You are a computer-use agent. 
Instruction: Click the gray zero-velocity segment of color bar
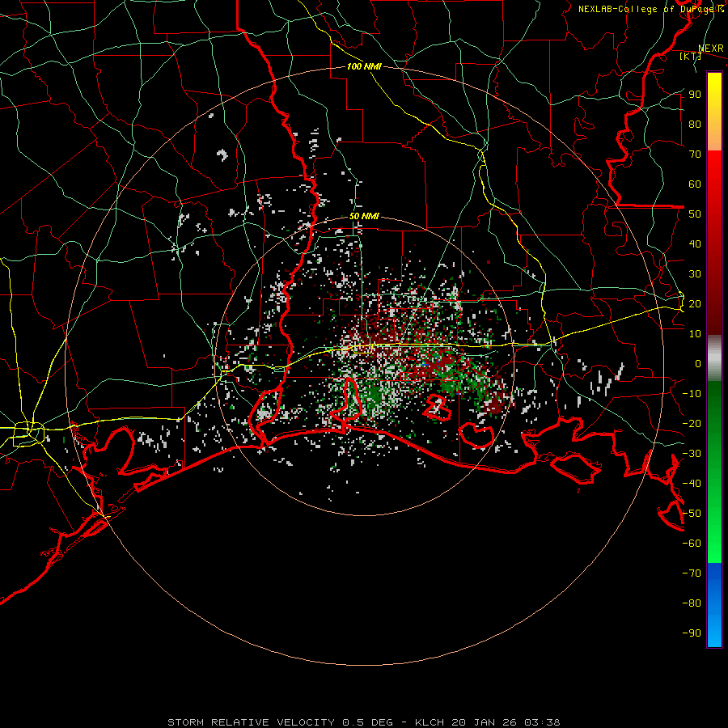[714, 358]
